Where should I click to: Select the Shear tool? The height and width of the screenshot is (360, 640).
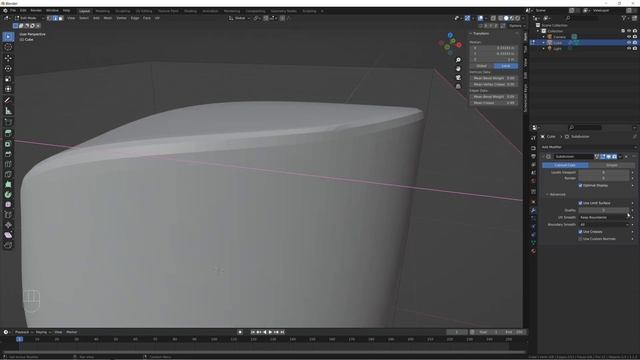click(8, 235)
